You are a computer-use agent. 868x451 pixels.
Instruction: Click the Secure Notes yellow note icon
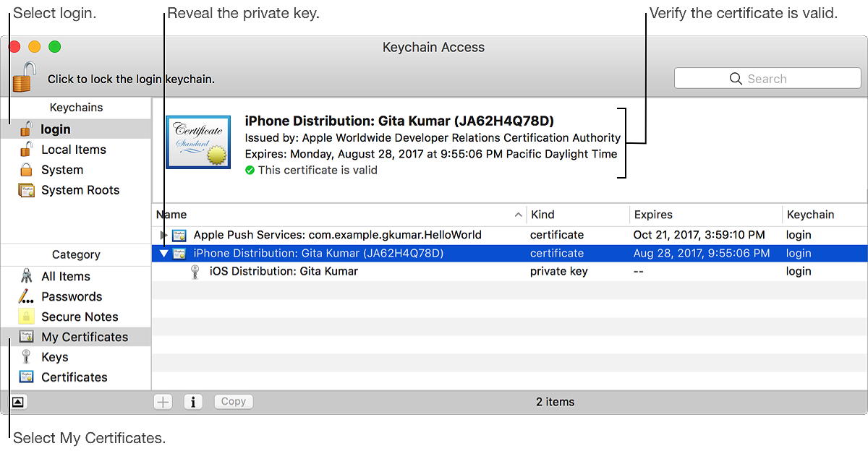(27, 317)
